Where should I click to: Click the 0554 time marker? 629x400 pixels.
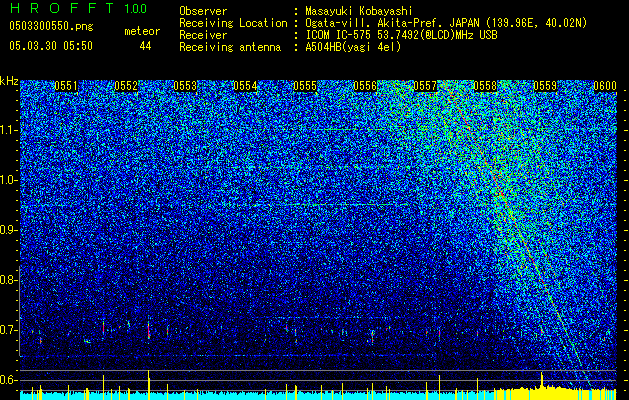pyautogui.click(x=245, y=86)
